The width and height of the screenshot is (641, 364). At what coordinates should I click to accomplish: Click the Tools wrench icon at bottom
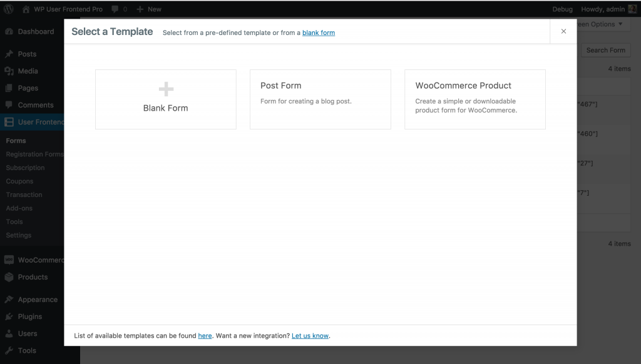(9, 350)
